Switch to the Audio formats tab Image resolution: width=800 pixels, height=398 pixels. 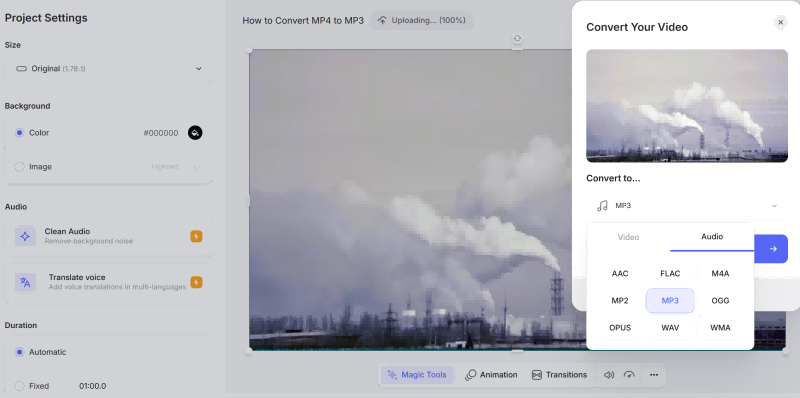712,236
